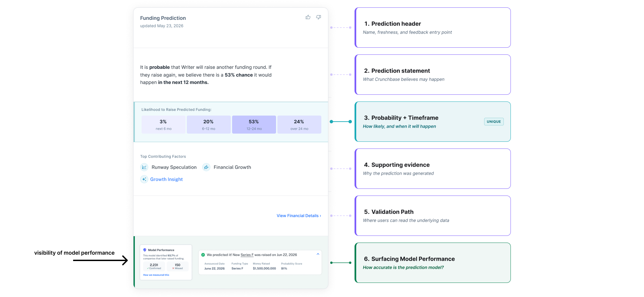Click the Growth Insight sparkle icon
This screenshot has width=644, height=297.
[144, 179]
